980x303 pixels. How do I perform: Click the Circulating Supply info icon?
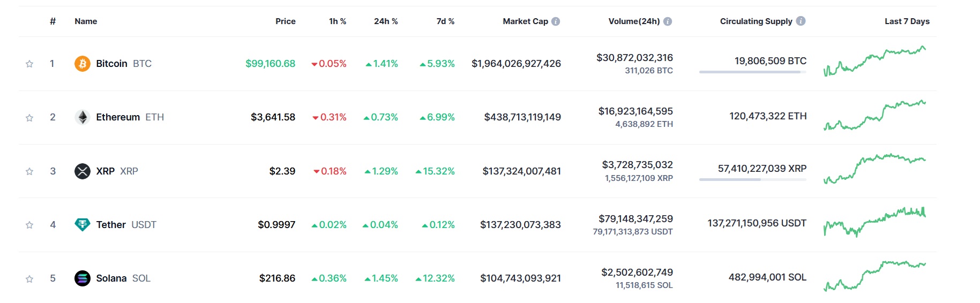(x=801, y=21)
